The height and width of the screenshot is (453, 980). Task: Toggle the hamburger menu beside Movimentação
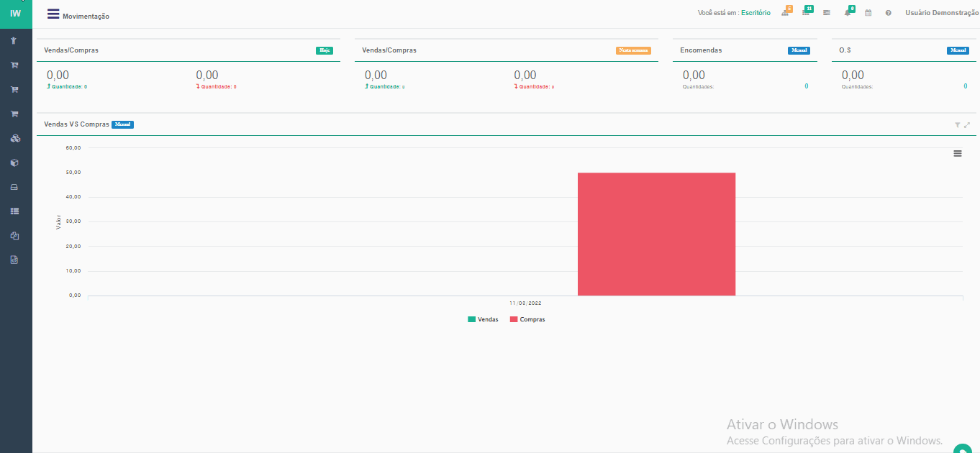[x=53, y=14]
